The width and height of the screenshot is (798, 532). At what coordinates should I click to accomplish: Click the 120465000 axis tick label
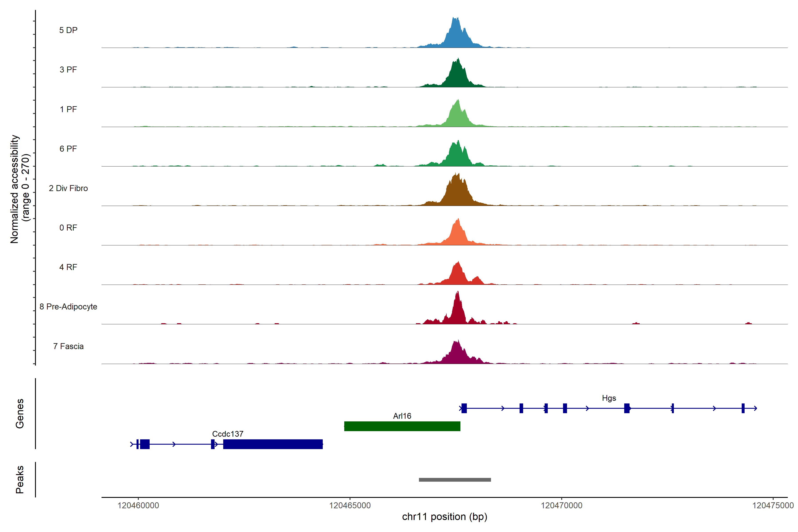point(350,506)
